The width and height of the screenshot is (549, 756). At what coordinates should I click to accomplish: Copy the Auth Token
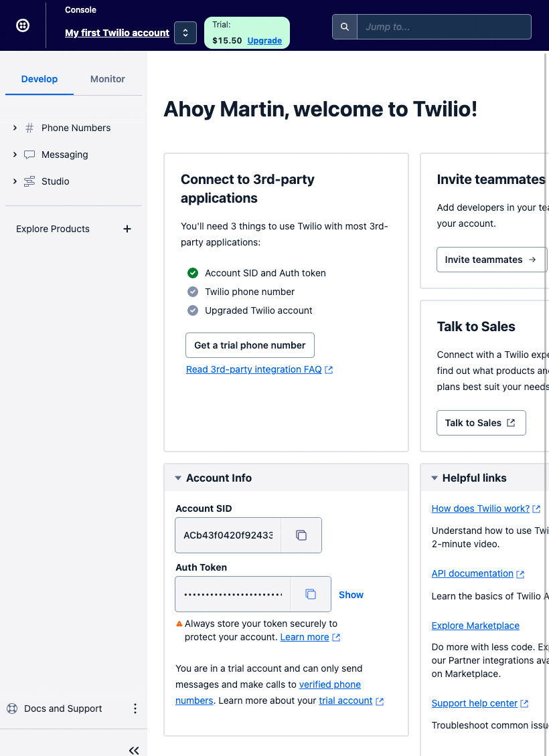pos(311,594)
